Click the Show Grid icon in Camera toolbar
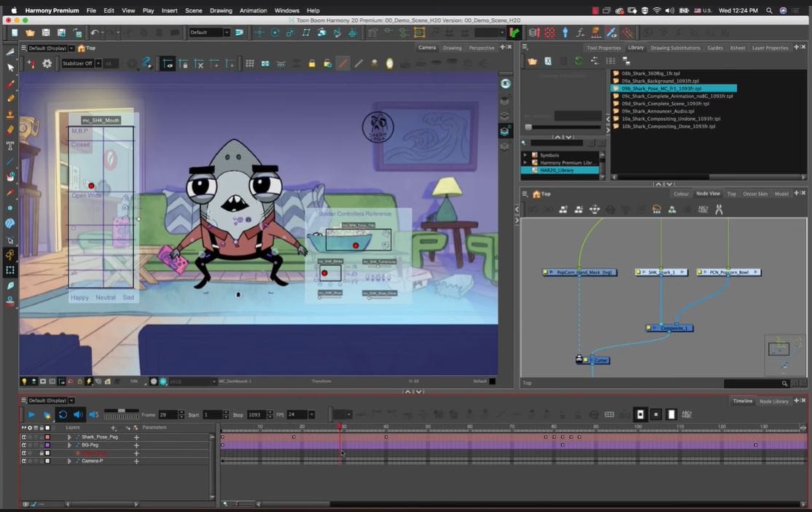This screenshot has height=512, width=812. 249,63
